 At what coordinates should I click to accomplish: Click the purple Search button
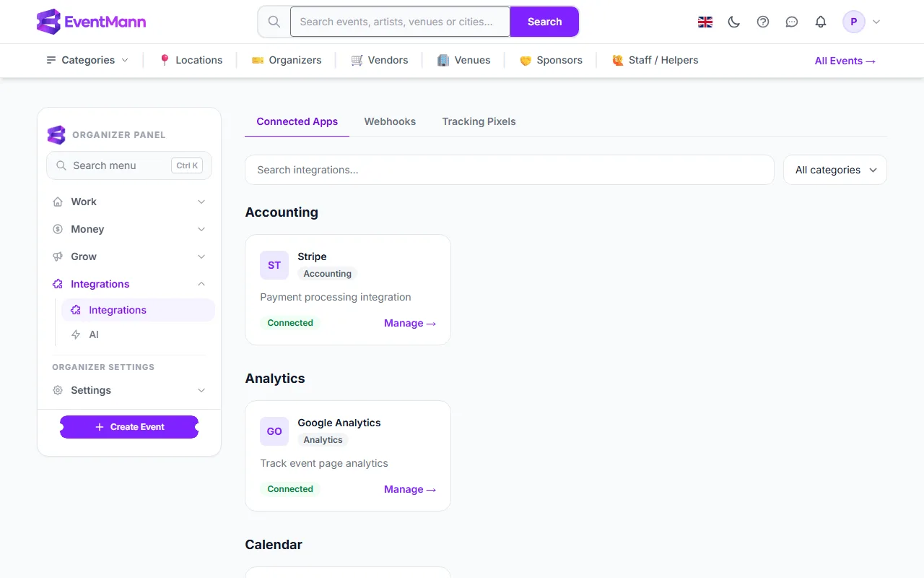[544, 22]
